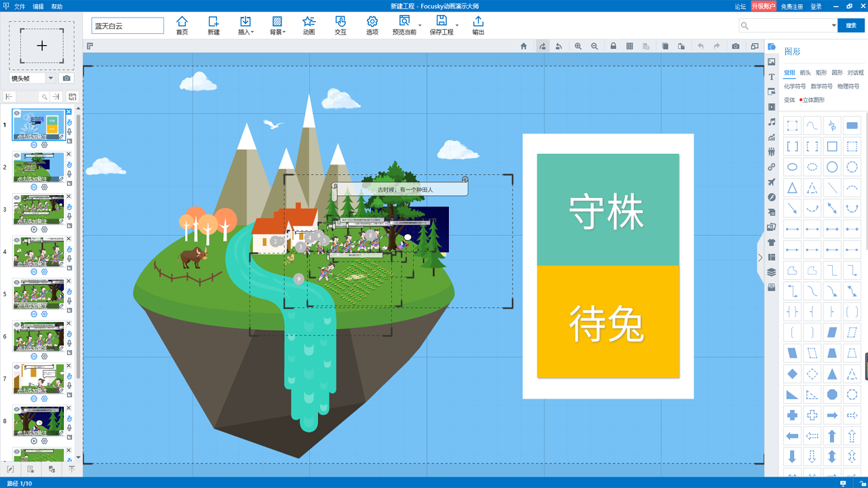
Task: Open the image panel in right sidebar
Action: [772, 62]
